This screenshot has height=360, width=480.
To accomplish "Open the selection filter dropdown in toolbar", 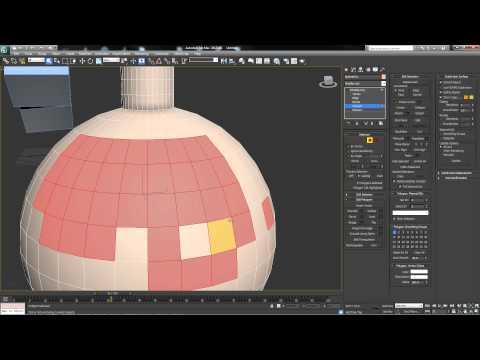I will (36, 60).
